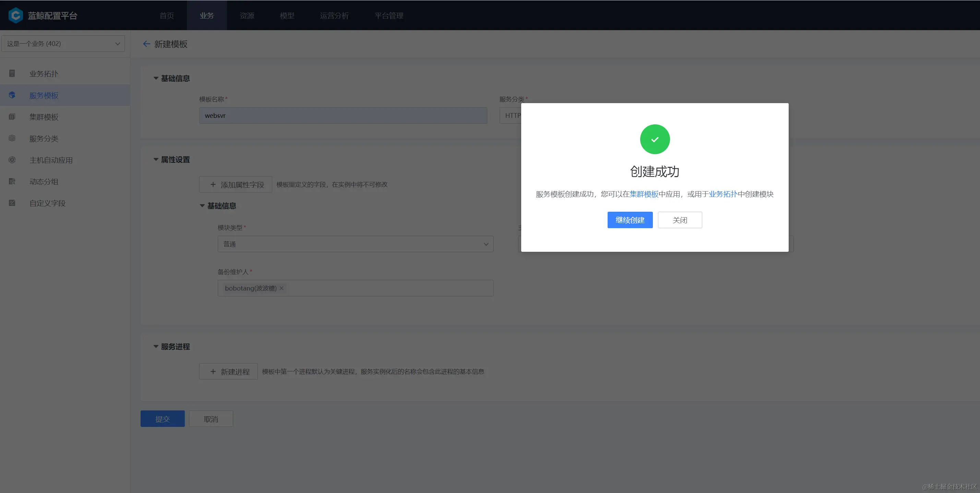Collapse the nested 基础信息 group under 属性设置
Screen dimensions: 980x493
tap(202, 206)
